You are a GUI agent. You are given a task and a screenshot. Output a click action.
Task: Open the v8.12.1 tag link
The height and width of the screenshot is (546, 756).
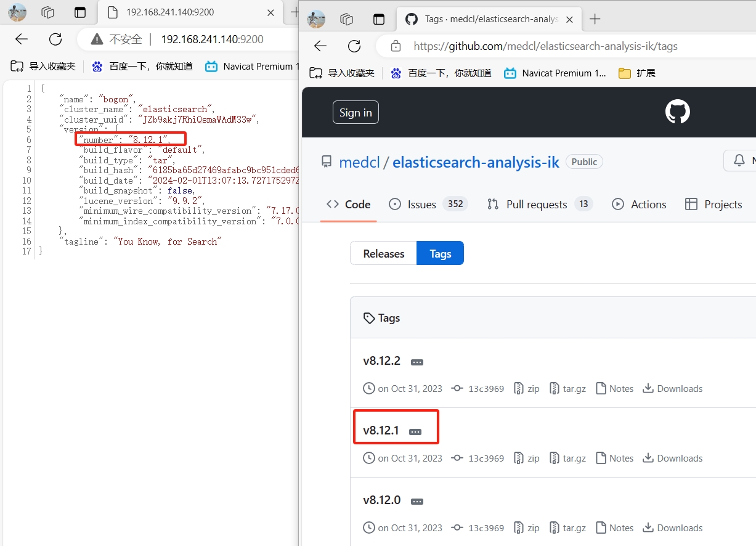[x=381, y=431]
